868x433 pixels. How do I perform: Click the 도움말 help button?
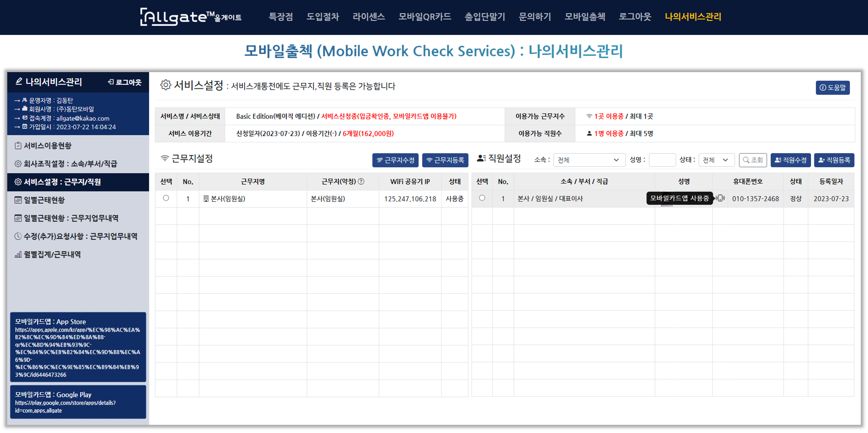pyautogui.click(x=833, y=88)
